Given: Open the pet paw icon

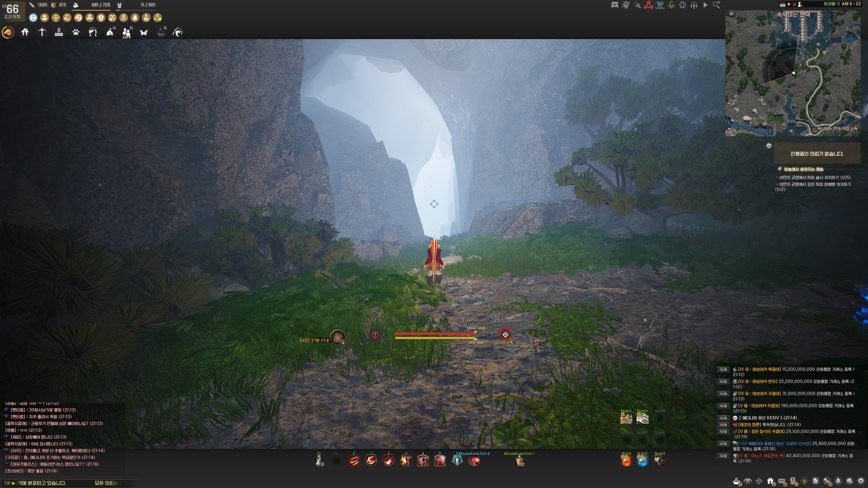Looking at the screenshot, I should (x=76, y=32).
